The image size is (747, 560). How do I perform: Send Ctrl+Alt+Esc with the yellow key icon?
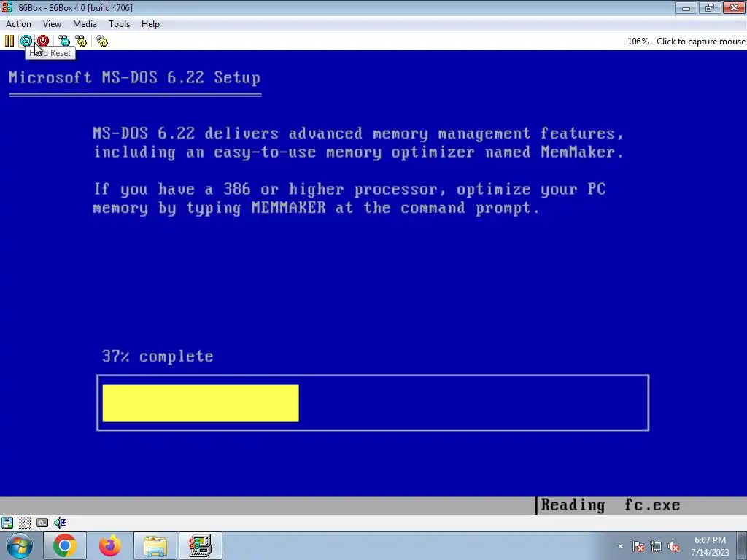[x=81, y=41]
